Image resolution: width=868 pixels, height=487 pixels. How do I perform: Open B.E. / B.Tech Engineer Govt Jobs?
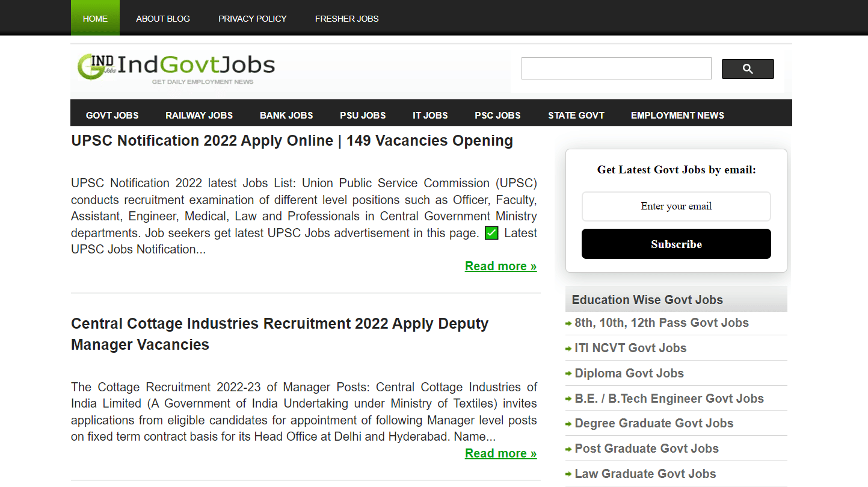[x=669, y=399]
